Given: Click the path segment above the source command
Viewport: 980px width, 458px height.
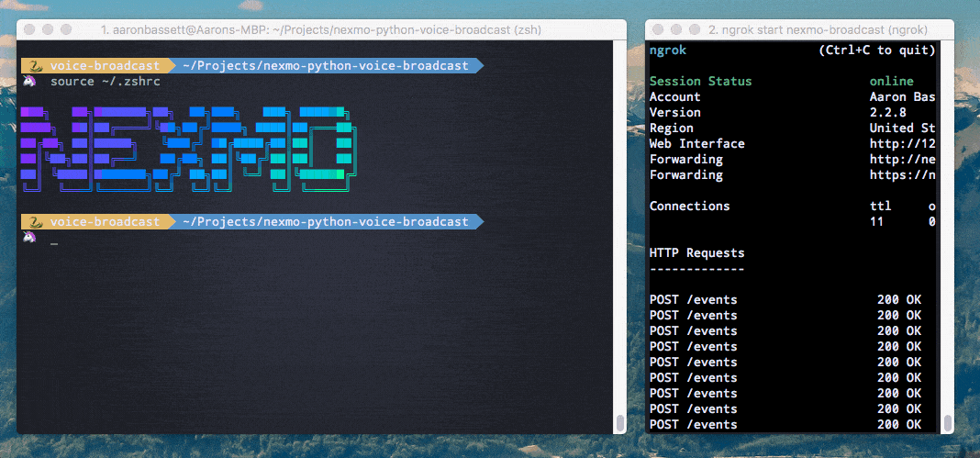Looking at the screenshot, I should pos(325,65).
